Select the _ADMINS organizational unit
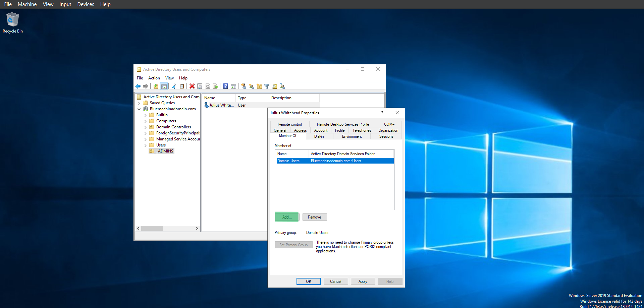 (x=162, y=151)
